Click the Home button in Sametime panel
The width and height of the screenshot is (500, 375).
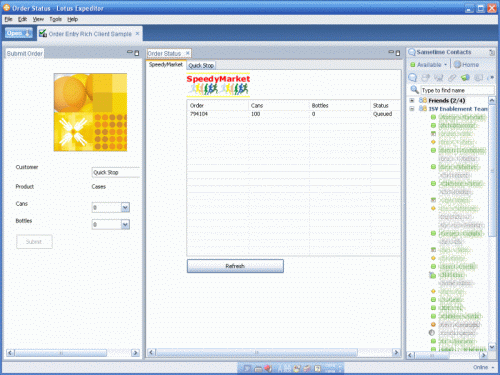pyautogui.click(x=467, y=65)
